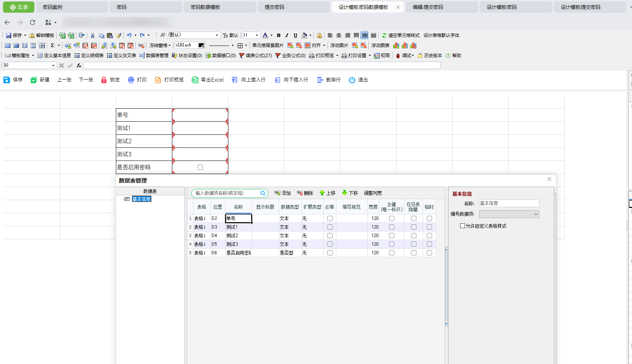Image resolution: width=632 pixels, height=364 pixels.
Task: Check the 是否启用密码 checkbox in sheet
Action: pyautogui.click(x=200, y=167)
